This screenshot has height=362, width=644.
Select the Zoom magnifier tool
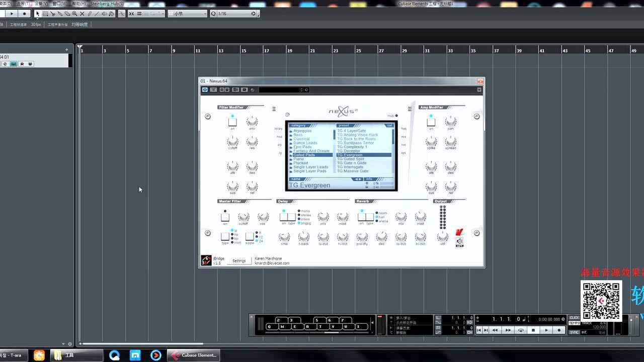coord(75,14)
